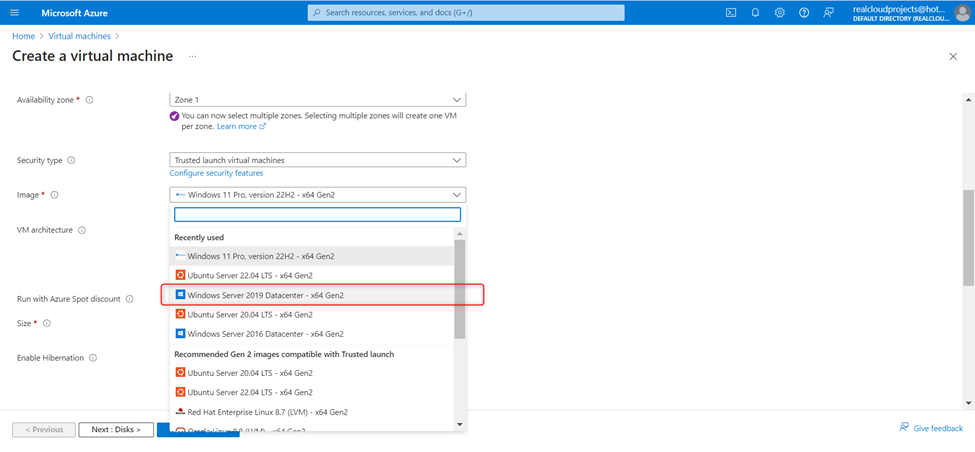
Task: Collapse the Image dropdown
Action: 318,195
